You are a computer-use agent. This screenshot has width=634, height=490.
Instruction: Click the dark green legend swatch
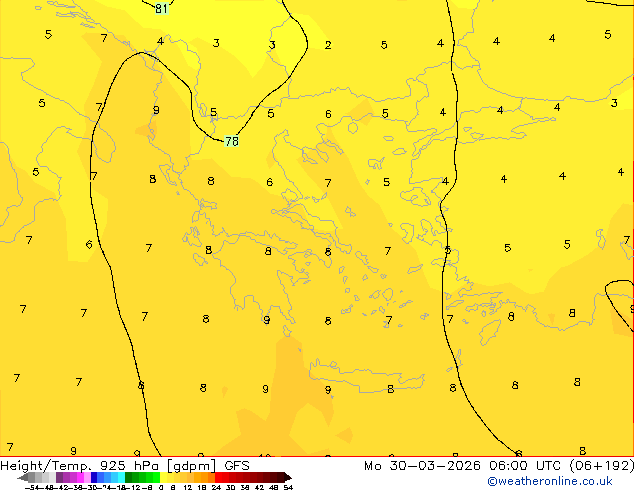point(128,477)
